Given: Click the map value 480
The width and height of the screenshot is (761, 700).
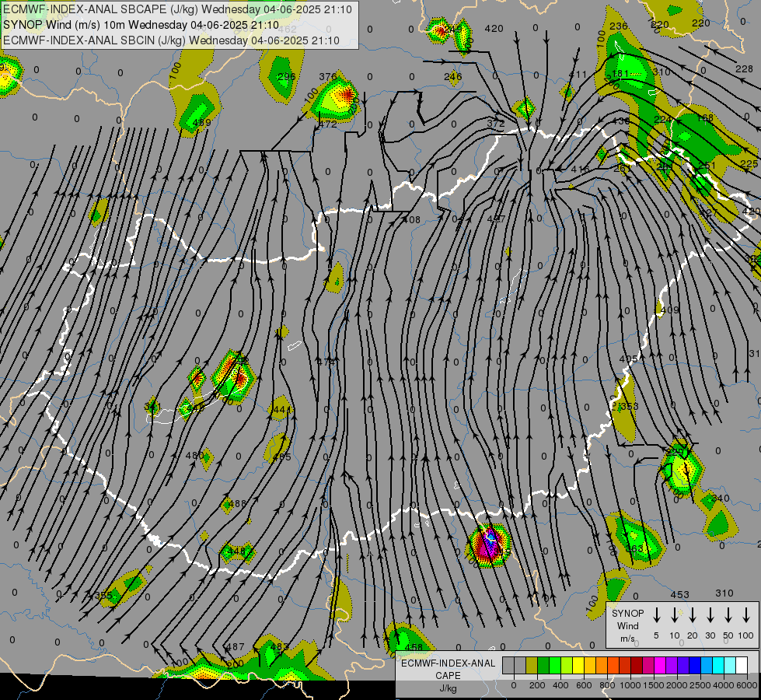Looking at the screenshot, I should [194, 456].
